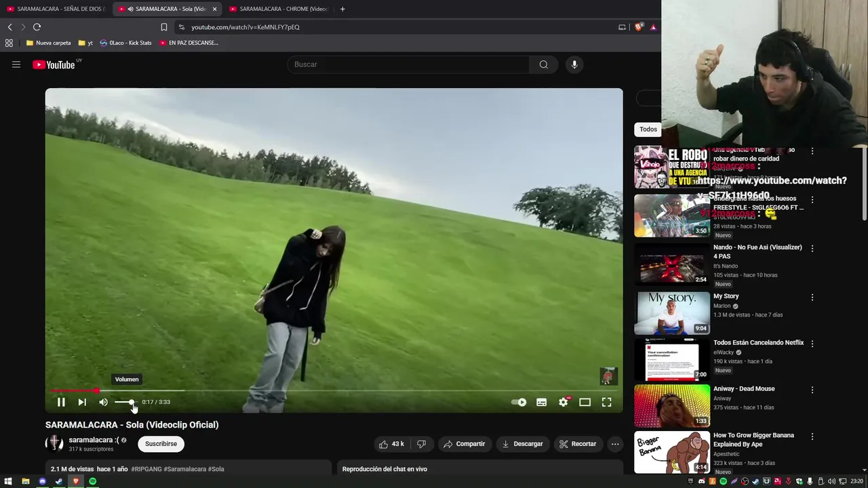868x488 pixels.
Task: Open Brave Shields lion icon
Action: [x=638, y=27]
